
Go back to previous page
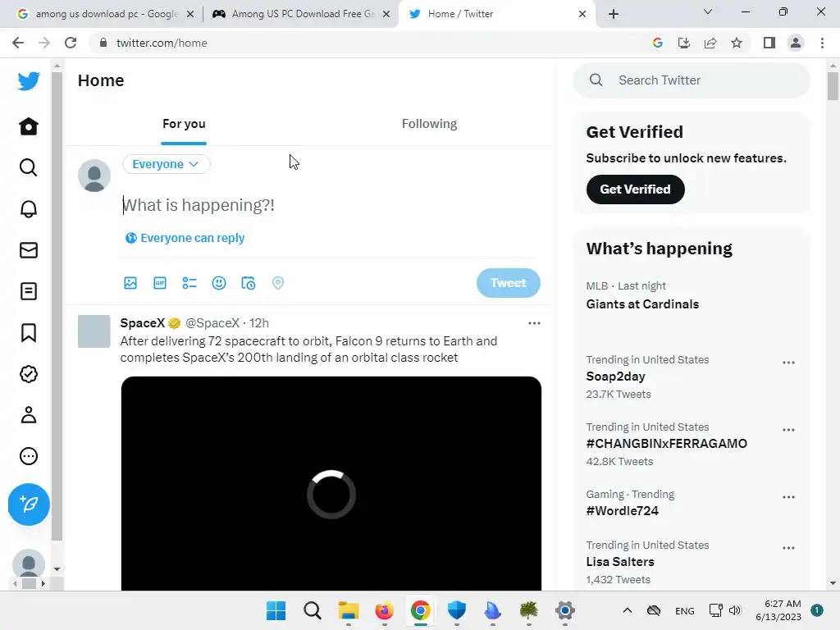click(x=18, y=43)
